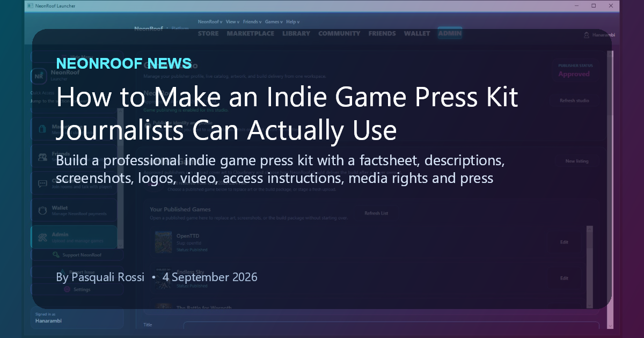Click the Refresh List button
Viewport: 644px width, 338px height.
(376, 213)
